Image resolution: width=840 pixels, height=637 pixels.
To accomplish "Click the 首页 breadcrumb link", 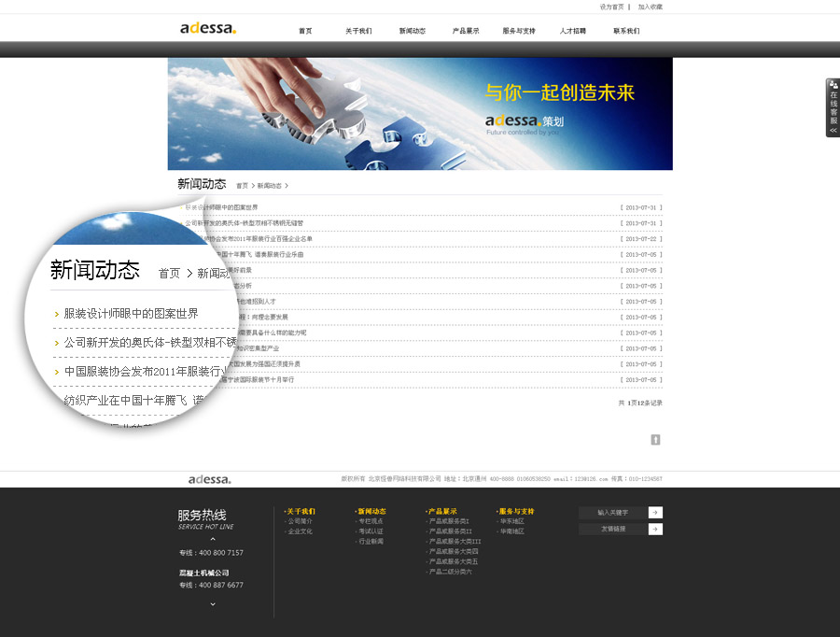I will point(242,186).
